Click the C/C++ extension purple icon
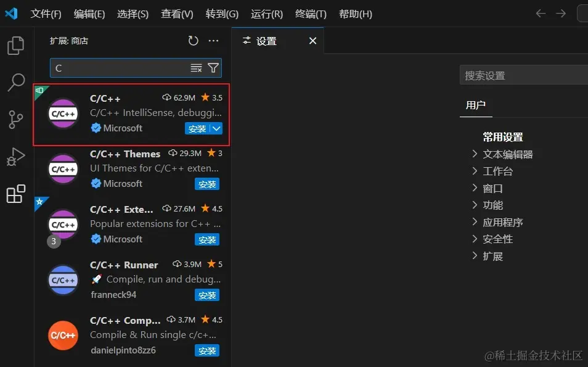Viewport: 588px width, 367px height. tap(63, 113)
